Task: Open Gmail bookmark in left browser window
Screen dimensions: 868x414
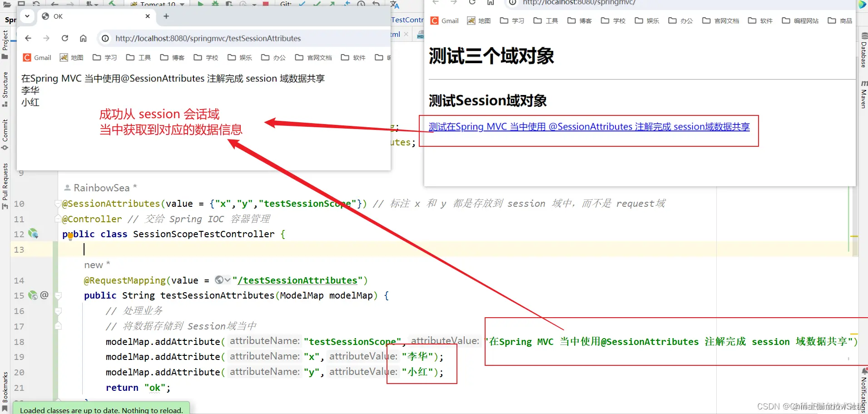Action: 37,58
